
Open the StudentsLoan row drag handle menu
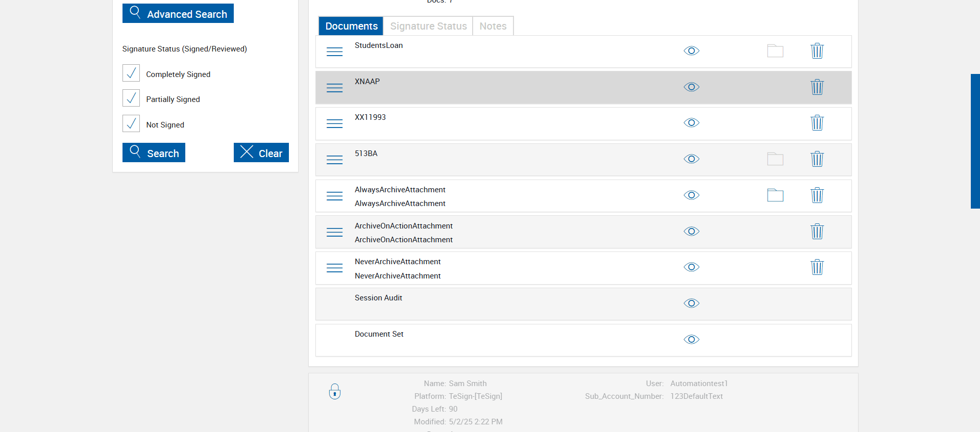(x=334, y=52)
